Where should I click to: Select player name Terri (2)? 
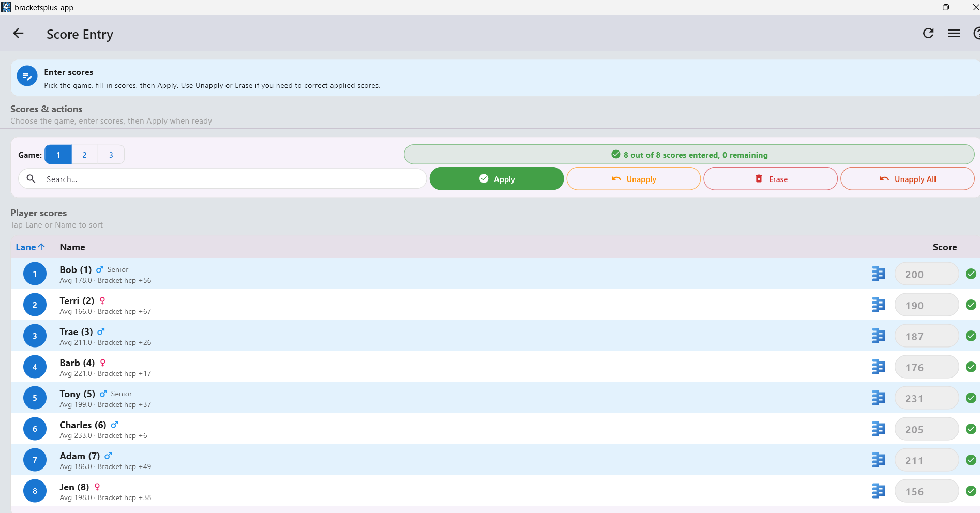(x=77, y=300)
